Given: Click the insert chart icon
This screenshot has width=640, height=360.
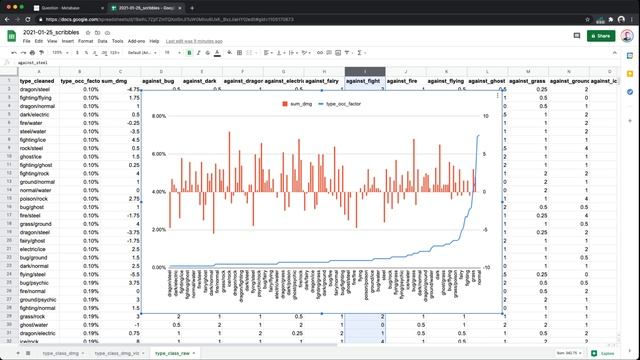Looking at the screenshot, I should point(338,53).
